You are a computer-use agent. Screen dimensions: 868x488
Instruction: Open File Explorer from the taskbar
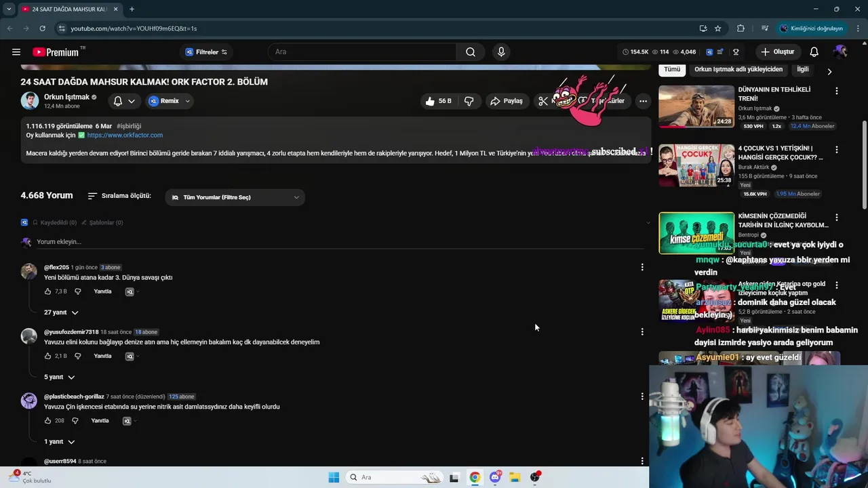click(515, 477)
